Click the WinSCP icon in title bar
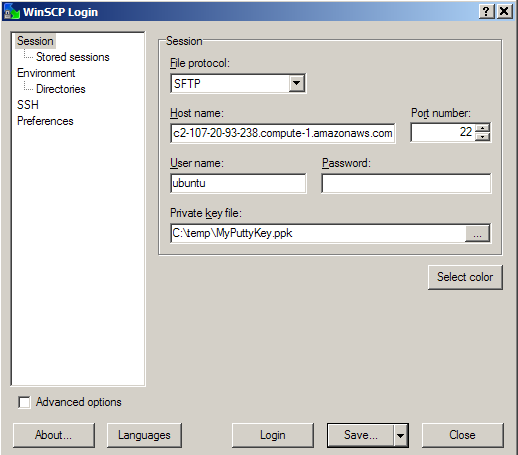The width and height of the screenshot is (518, 455). click(12, 12)
